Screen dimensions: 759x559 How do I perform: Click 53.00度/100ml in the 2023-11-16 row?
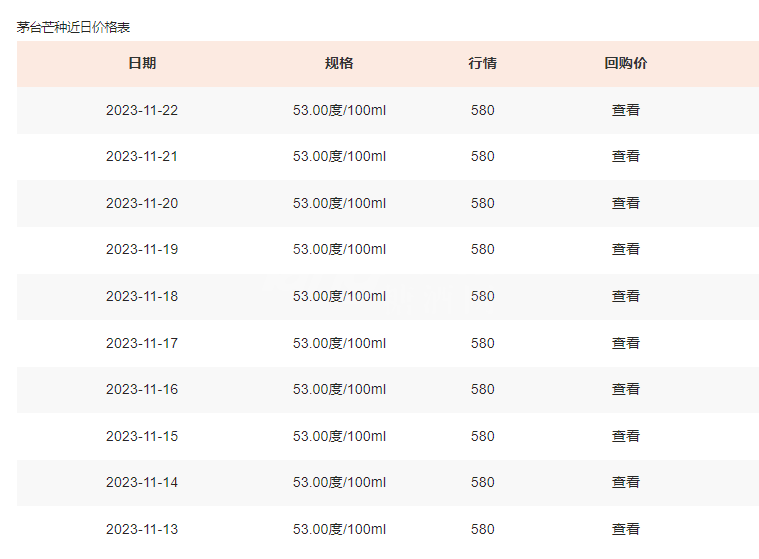(x=339, y=389)
